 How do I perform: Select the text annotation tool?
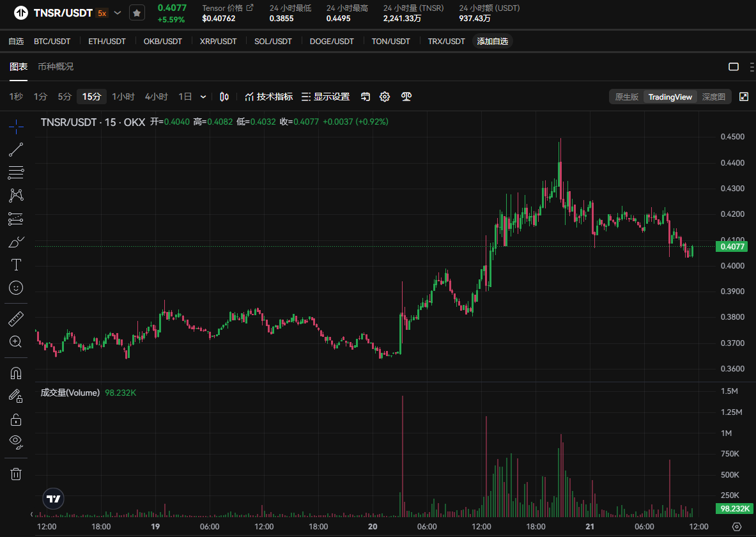(16, 265)
